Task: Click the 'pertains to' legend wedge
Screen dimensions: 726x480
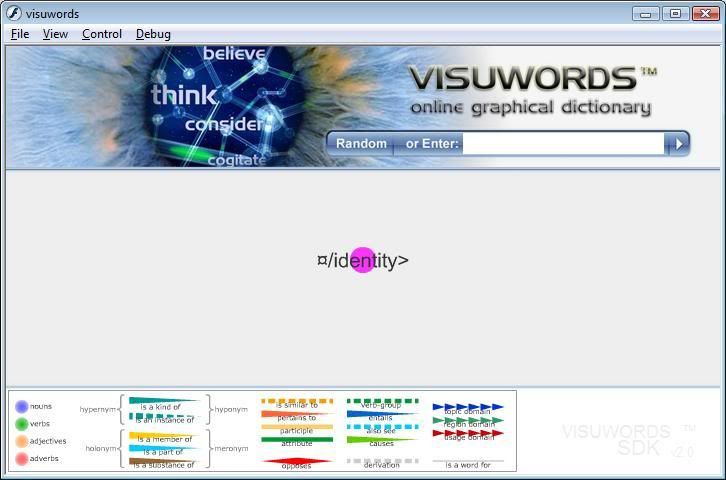Action: 297,414
